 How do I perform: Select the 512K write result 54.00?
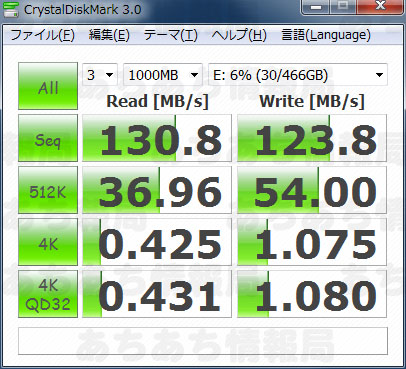pos(312,190)
